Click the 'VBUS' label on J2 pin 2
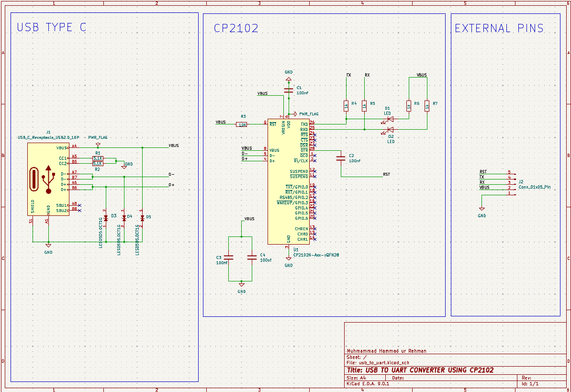The height and width of the screenshot is (392, 571). click(484, 188)
